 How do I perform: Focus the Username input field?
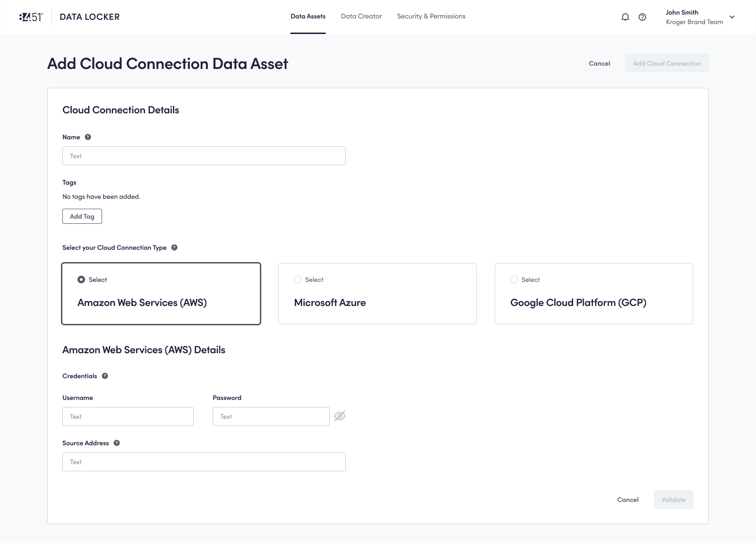[x=128, y=416]
